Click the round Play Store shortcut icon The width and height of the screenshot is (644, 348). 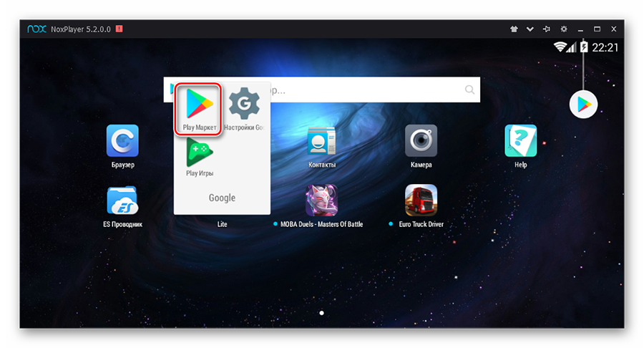(583, 105)
